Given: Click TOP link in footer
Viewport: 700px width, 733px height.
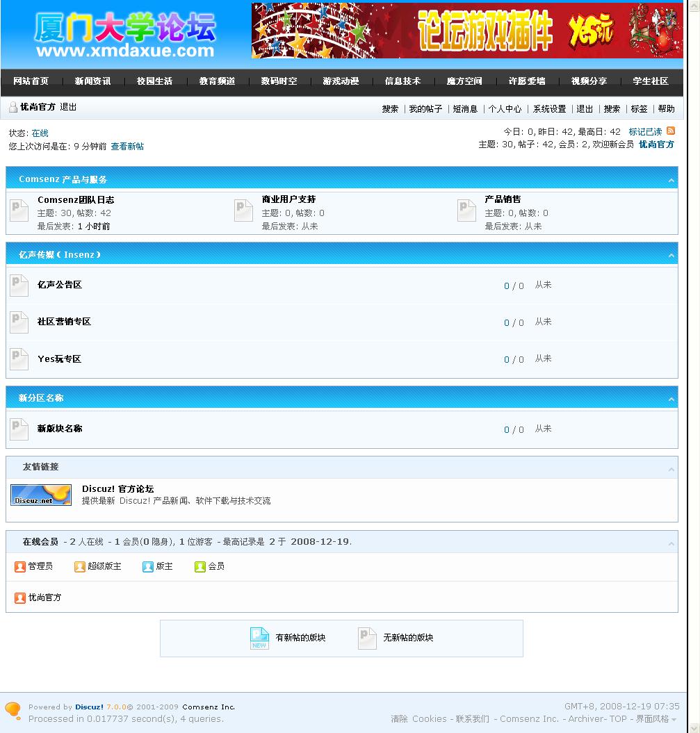Looking at the screenshot, I should [618, 719].
